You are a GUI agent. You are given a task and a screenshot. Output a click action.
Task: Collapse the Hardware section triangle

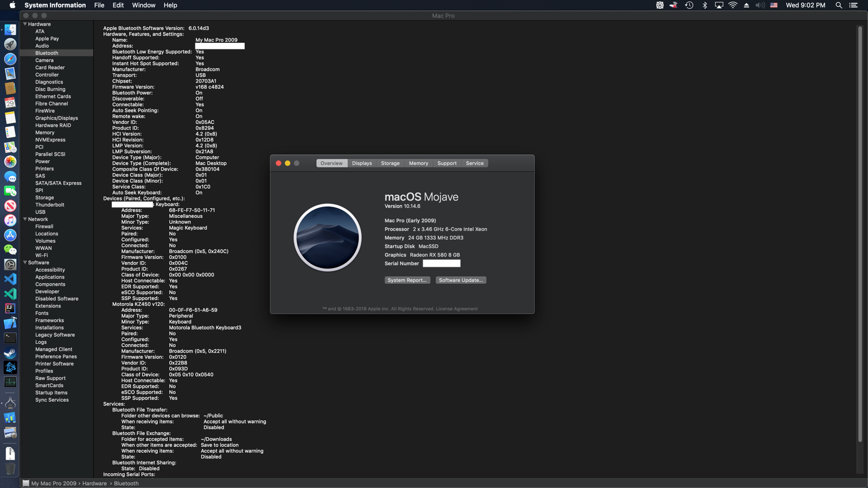point(25,24)
